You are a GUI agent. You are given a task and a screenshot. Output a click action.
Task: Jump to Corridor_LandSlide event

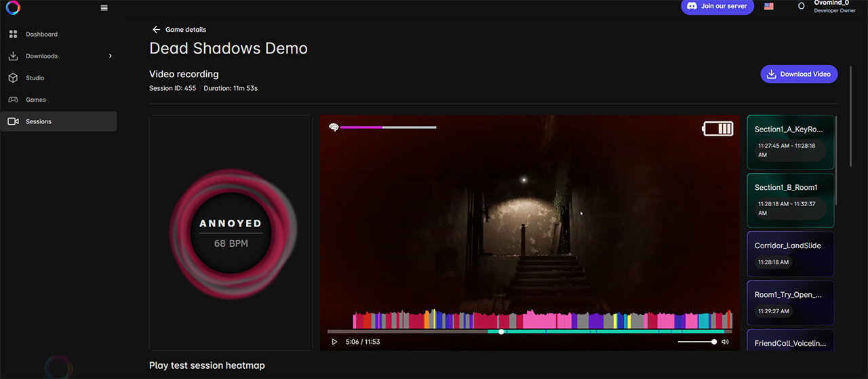pyautogui.click(x=790, y=254)
